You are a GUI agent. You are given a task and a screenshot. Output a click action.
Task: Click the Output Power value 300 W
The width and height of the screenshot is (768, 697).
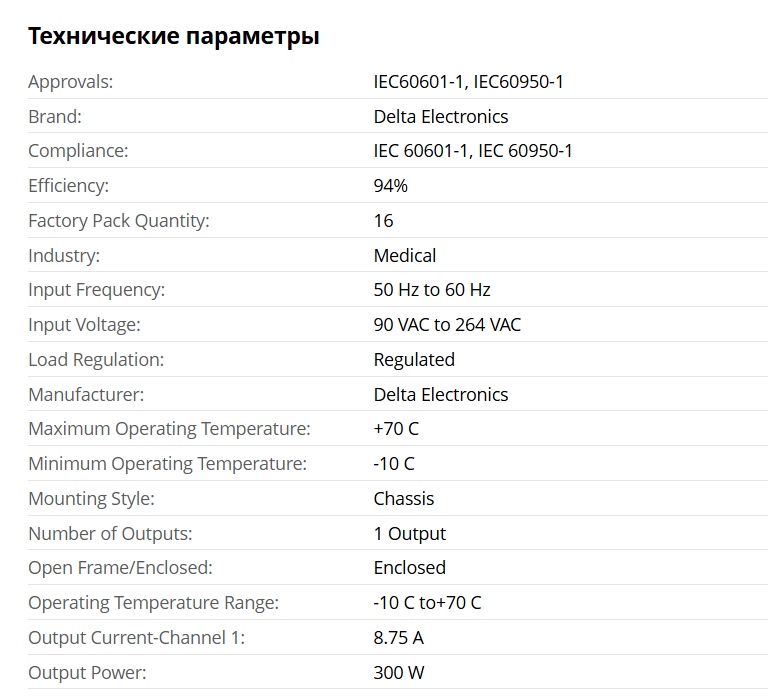(399, 673)
